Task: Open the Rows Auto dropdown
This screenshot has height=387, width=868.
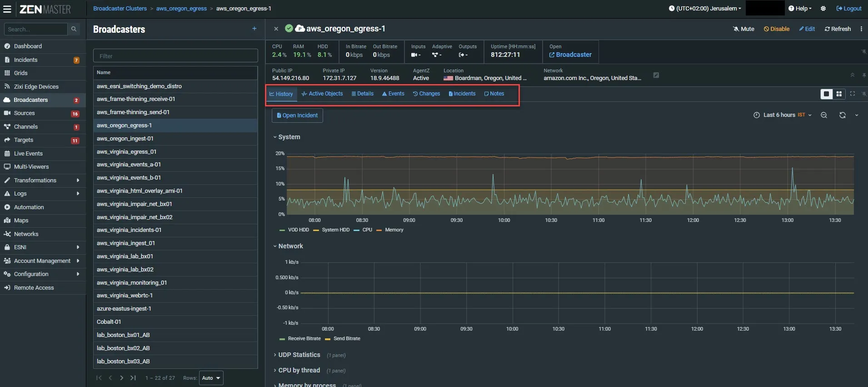Action: pos(211,378)
